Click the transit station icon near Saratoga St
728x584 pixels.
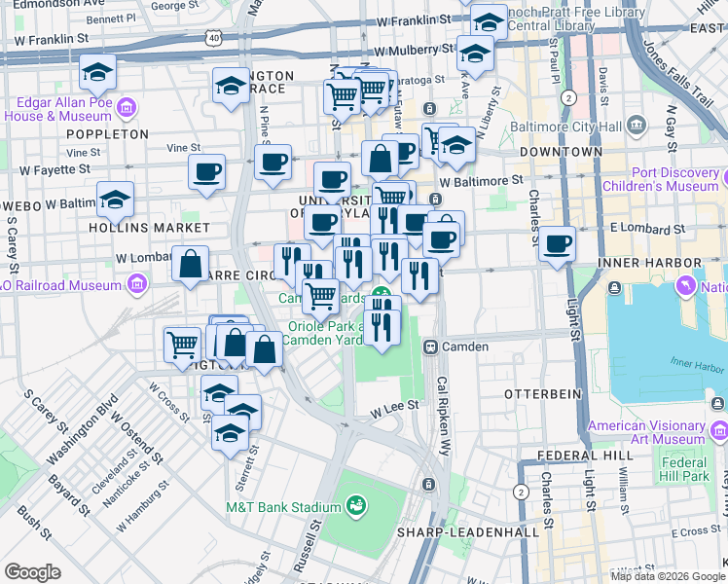pos(430,109)
